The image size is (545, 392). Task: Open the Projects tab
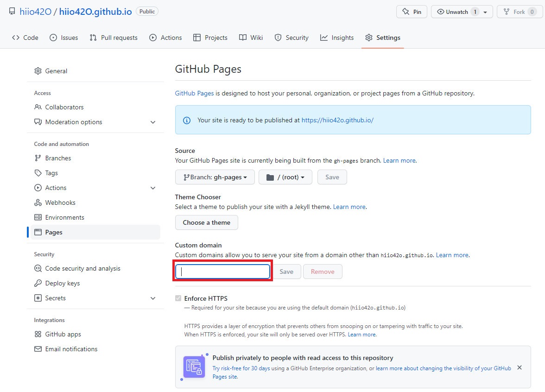coord(210,38)
